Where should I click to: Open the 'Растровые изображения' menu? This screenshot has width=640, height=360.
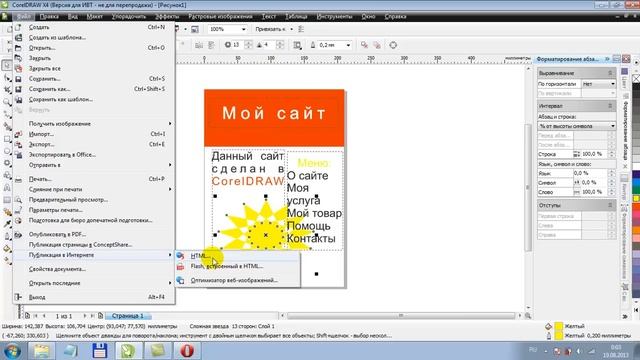pos(220,17)
